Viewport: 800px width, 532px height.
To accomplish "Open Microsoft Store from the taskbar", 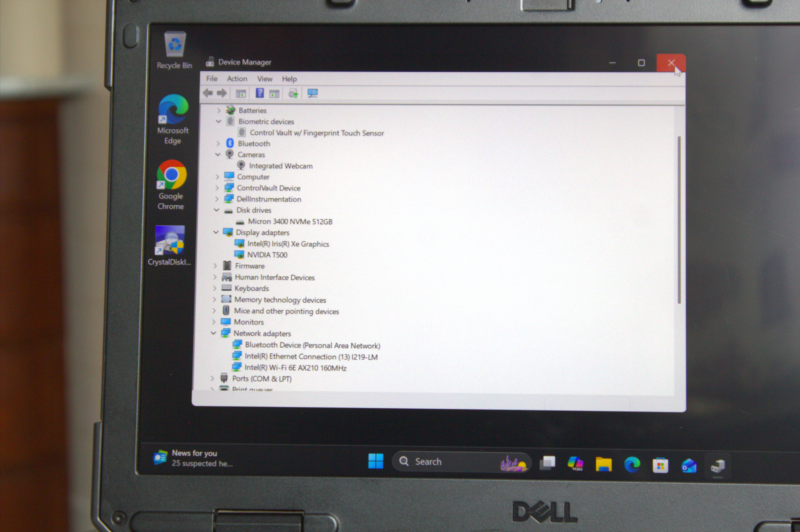I will point(660,466).
